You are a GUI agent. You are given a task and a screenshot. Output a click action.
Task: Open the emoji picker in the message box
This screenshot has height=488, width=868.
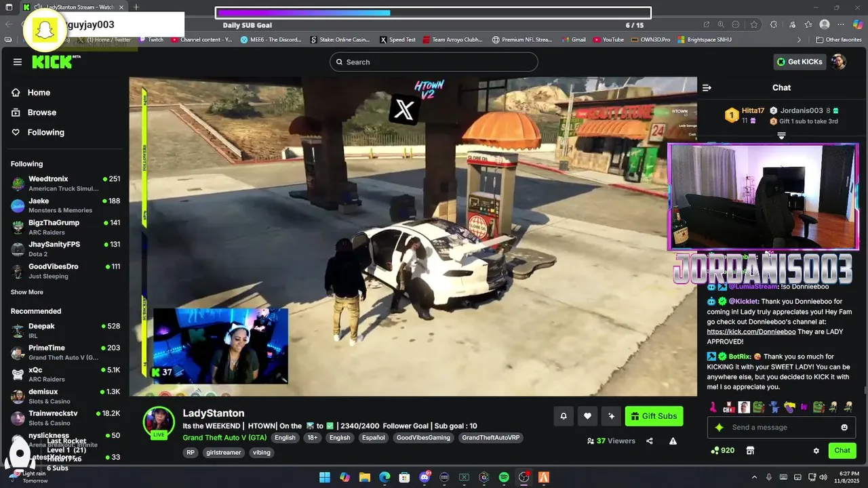844,428
